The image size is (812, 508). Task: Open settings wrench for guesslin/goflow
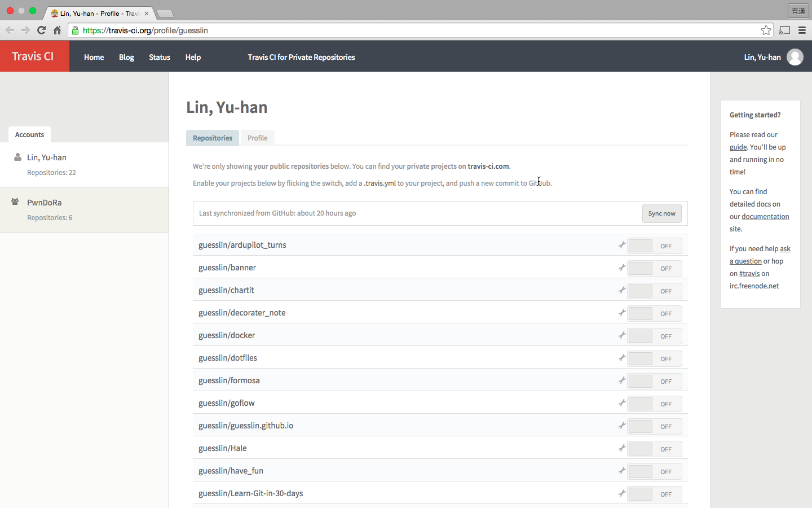622,403
